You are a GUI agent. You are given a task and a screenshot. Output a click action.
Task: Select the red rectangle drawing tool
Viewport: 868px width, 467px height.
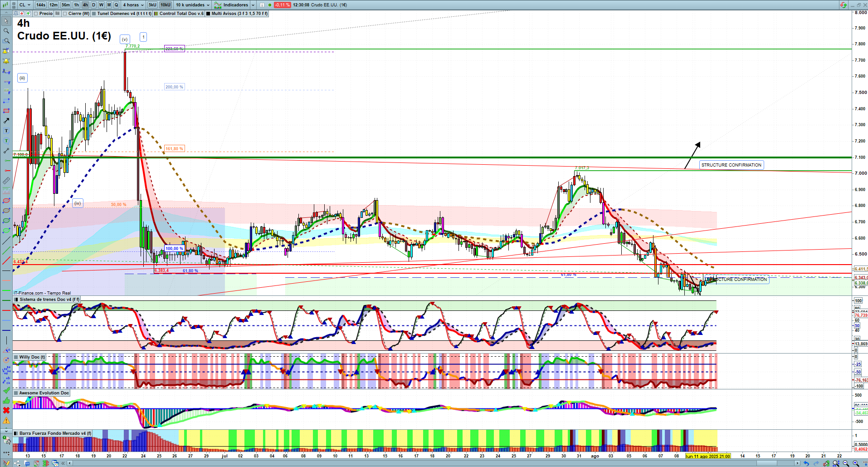click(x=6, y=111)
